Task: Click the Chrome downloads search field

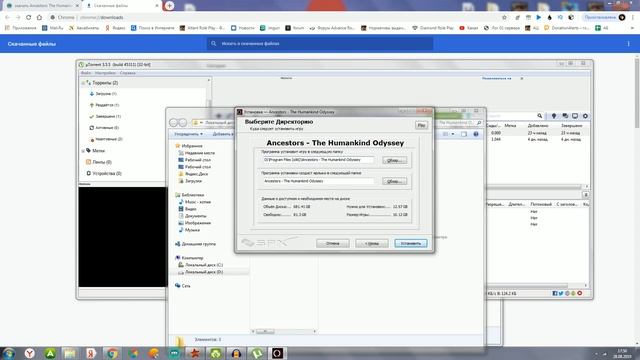Action: click(320, 44)
